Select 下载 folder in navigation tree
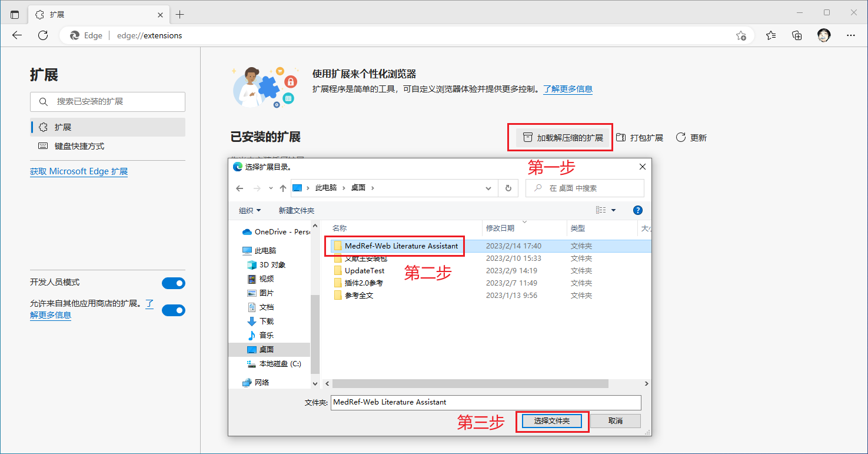The height and width of the screenshot is (454, 868). point(266,321)
